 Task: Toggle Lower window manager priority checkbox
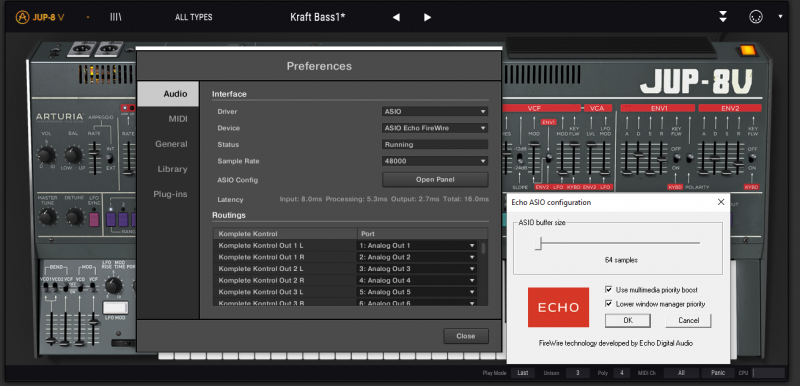pyautogui.click(x=608, y=304)
